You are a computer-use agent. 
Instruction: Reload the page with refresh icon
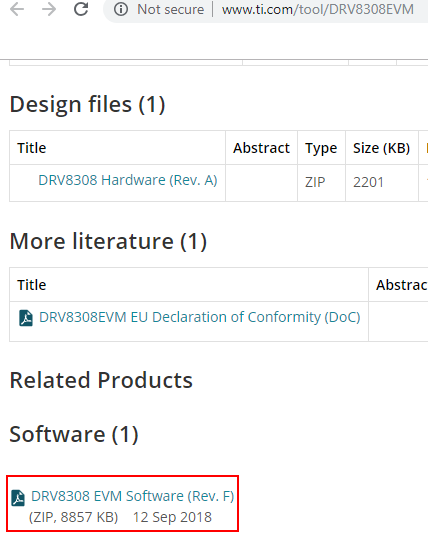click(x=81, y=9)
